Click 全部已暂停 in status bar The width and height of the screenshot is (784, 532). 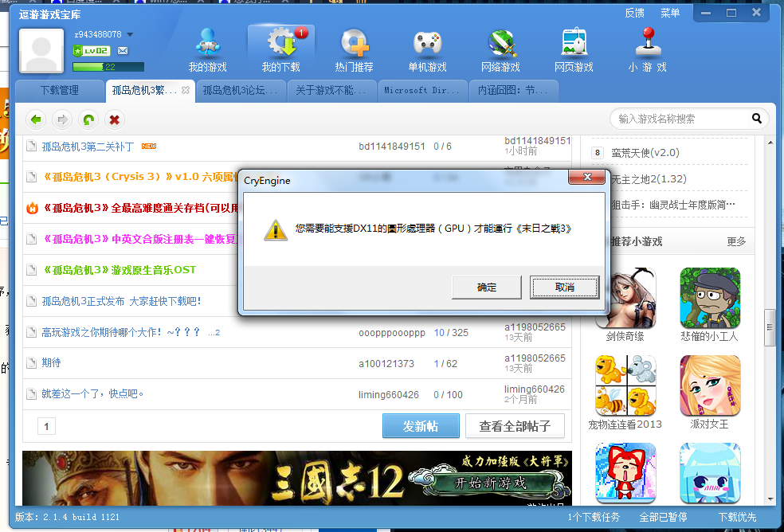coord(663,517)
